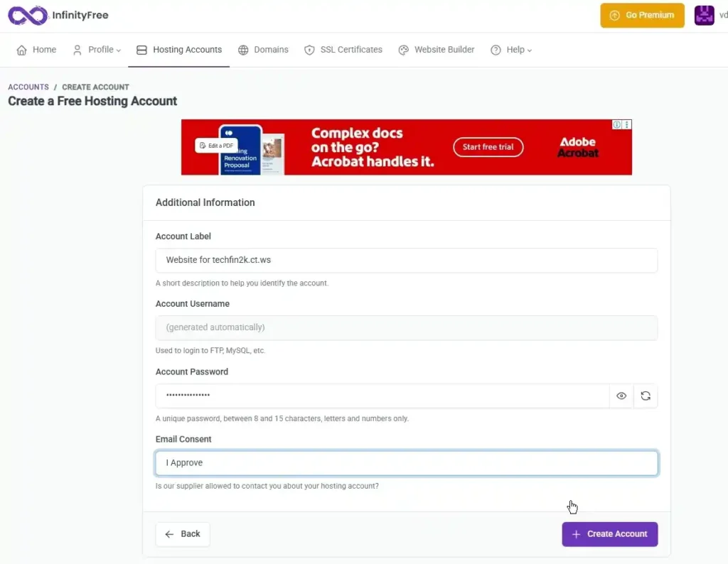Open the ad info icon
The width and height of the screenshot is (728, 564).
click(x=616, y=125)
